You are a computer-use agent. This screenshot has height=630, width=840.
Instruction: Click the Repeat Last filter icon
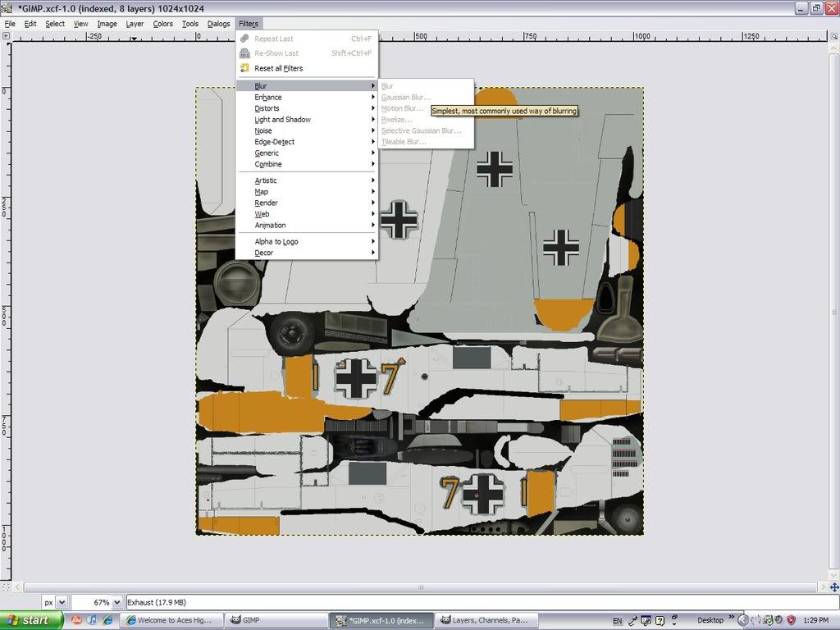coord(244,39)
